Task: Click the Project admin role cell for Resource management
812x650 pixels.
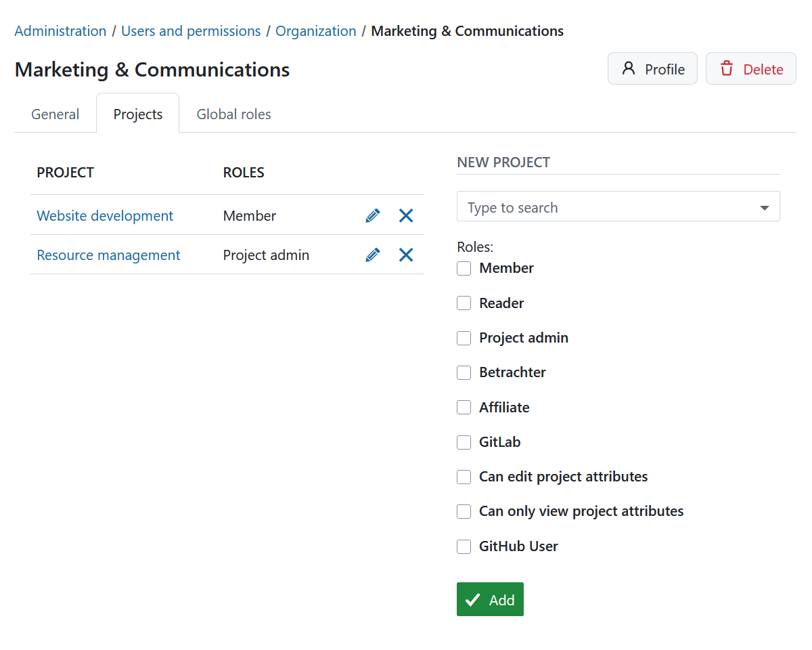Action: (266, 255)
